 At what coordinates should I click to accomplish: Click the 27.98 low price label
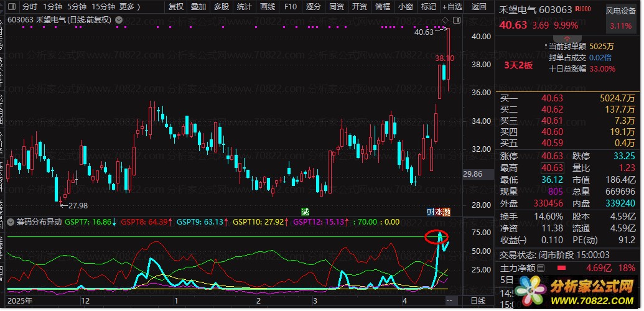78,206
